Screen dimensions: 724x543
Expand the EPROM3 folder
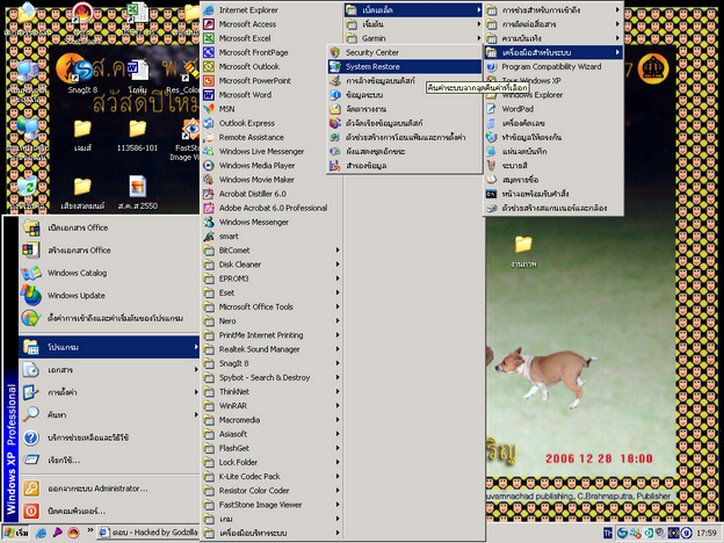[271, 278]
